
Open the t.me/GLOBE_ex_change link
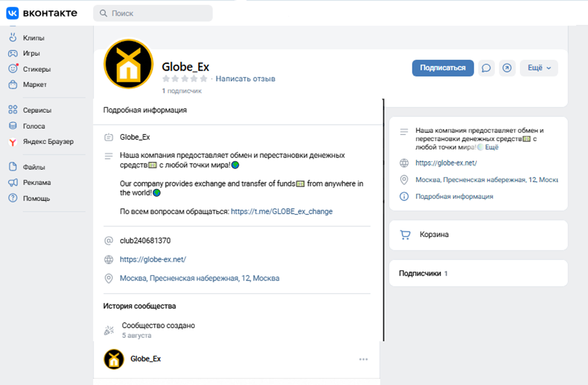coord(282,211)
